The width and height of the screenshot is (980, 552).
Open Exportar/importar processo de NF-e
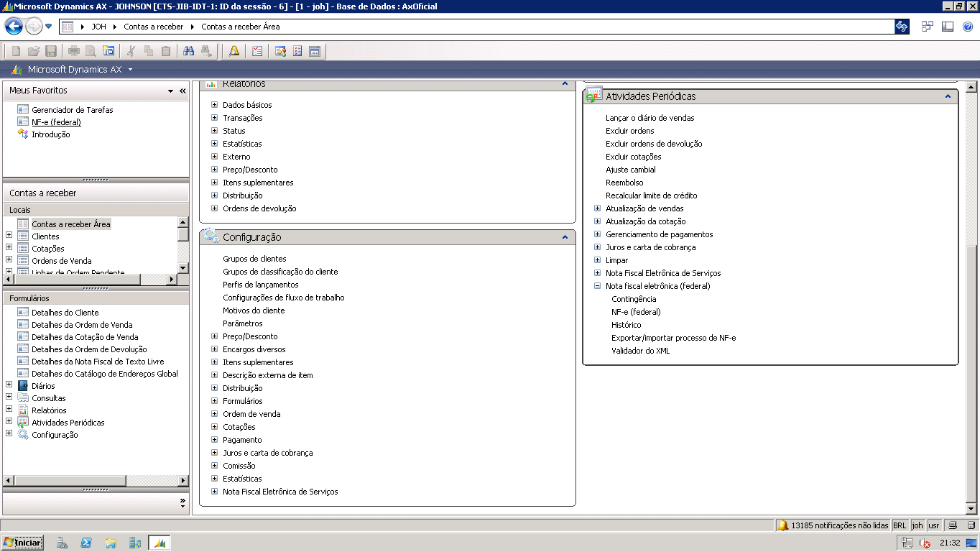click(674, 338)
